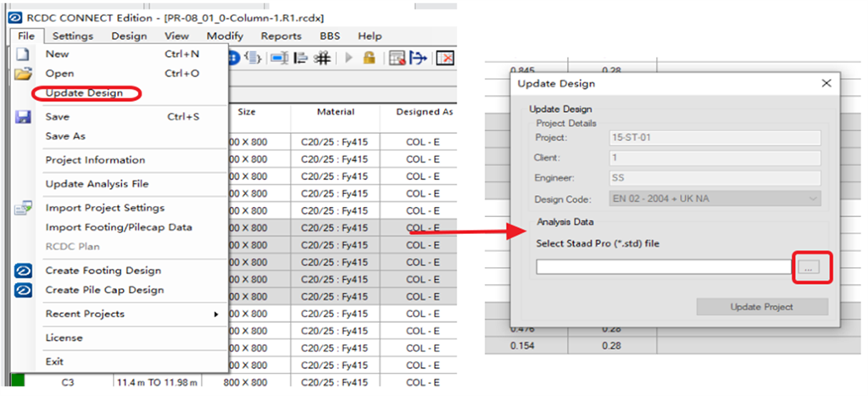Choose Update Design from File menu
Viewport: 868px width, 396px height.
(84, 93)
